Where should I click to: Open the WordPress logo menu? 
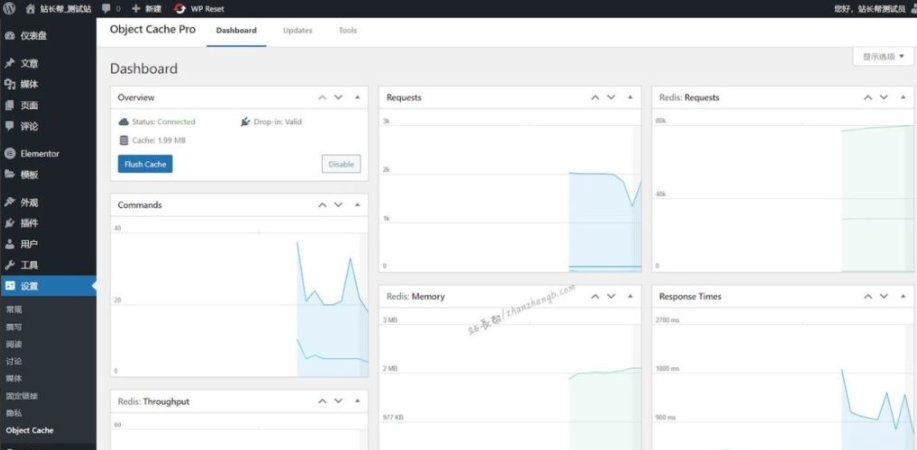pos(9,9)
